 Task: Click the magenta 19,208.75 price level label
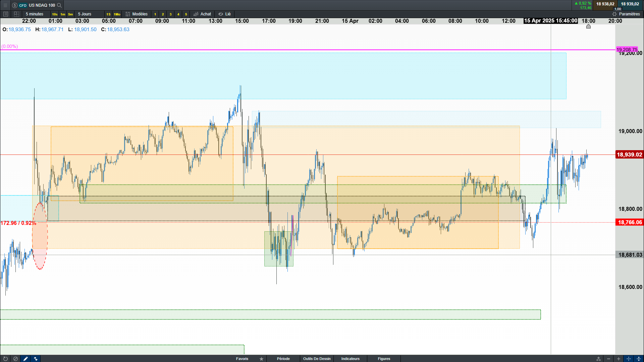tap(627, 50)
